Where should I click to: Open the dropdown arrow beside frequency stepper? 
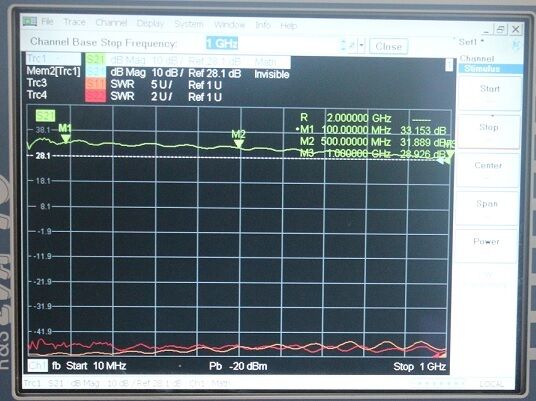(x=362, y=45)
